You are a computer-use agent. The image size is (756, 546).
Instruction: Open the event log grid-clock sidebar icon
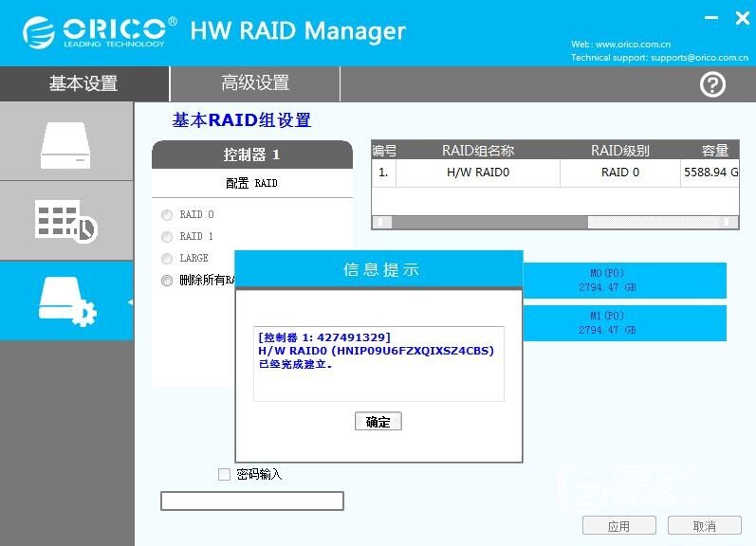pos(66,221)
